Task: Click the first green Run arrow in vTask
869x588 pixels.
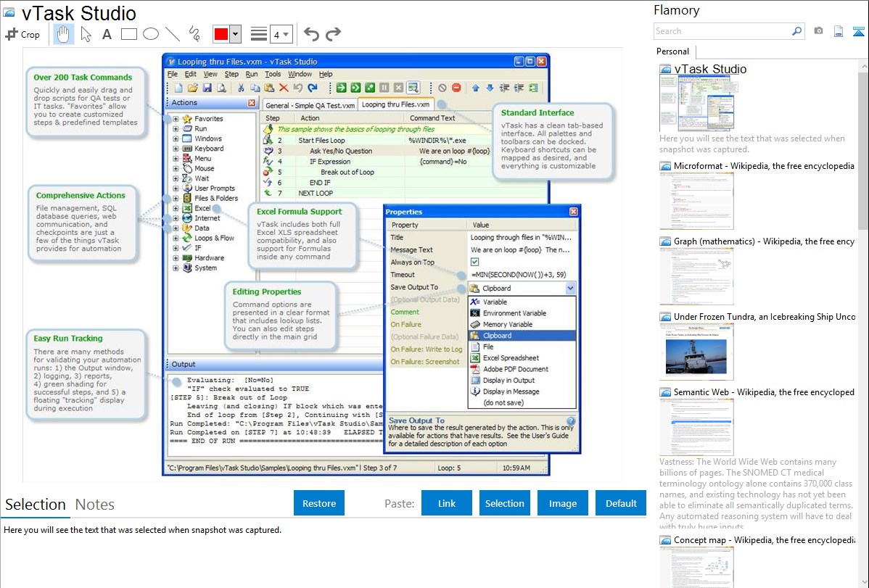Action: point(341,88)
